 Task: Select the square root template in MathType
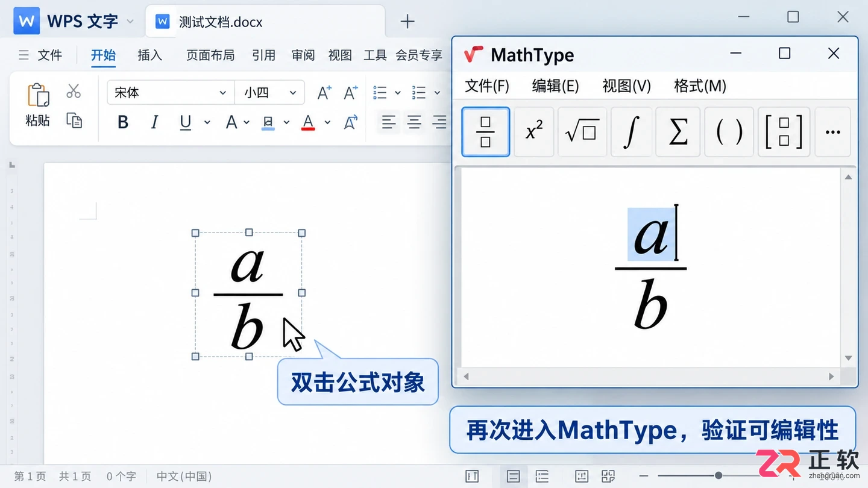coord(582,132)
